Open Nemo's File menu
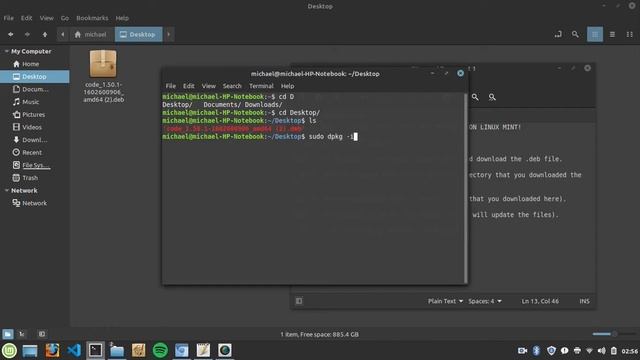 click(x=9, y=18)
